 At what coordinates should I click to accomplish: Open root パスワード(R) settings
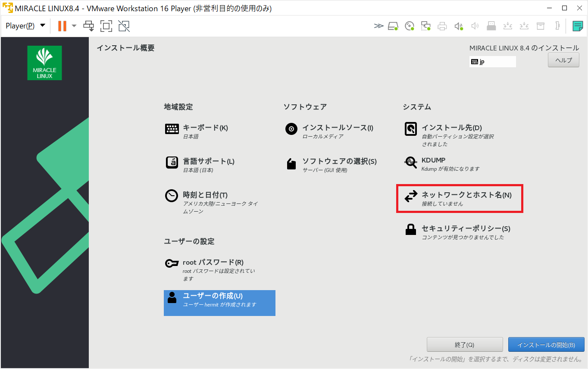point(213,263)
